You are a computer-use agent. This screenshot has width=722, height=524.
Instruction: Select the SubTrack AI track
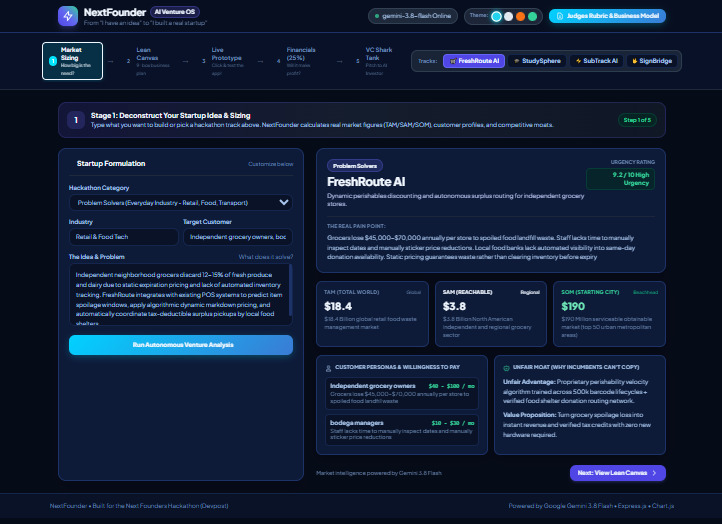click(x=596, y=61)
